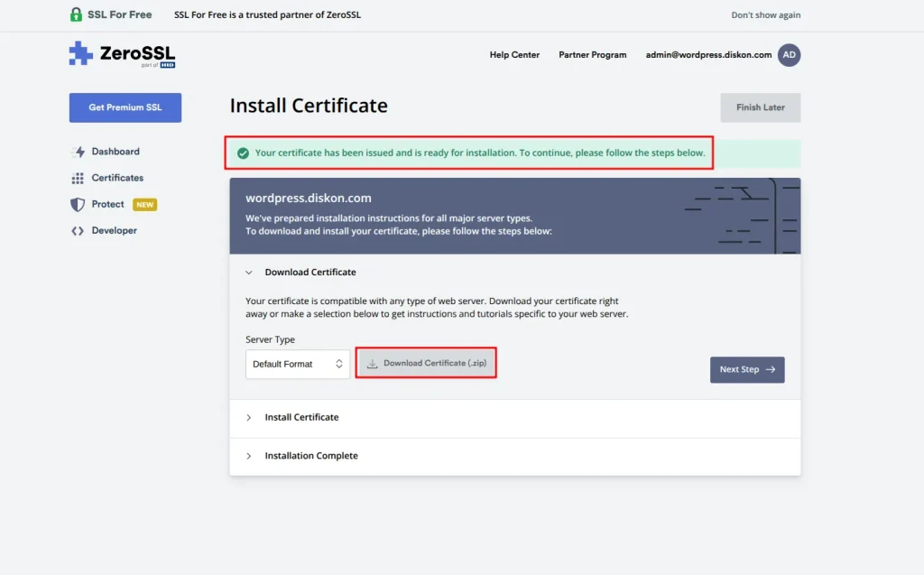Click the download arrow icon in zip button
Viewport: 924px width, 575px height.
tap(372, 362)
